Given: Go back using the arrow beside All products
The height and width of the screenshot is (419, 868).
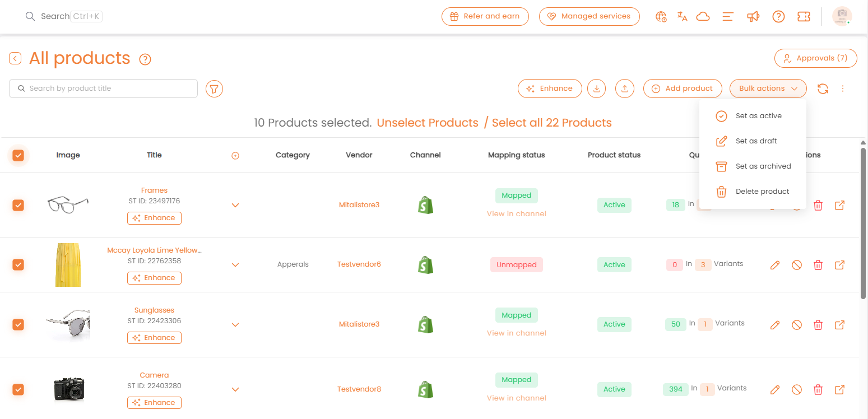Looking at the screenshot, I should coord(15,58).
